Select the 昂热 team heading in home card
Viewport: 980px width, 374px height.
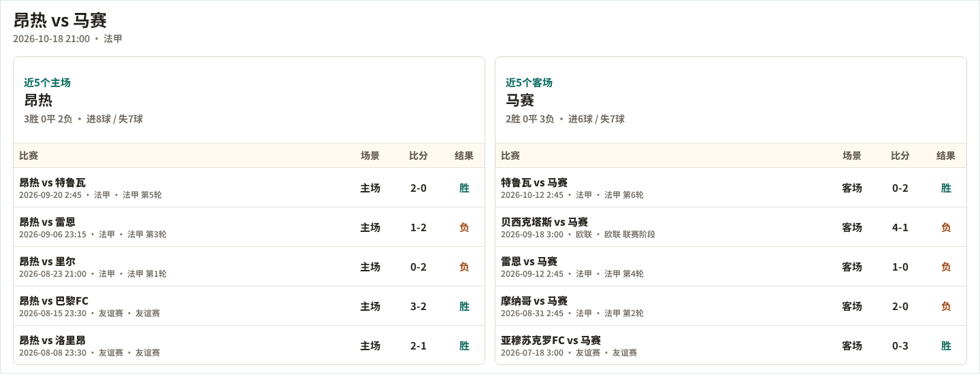pyautogui.click(x=38, y=100)
